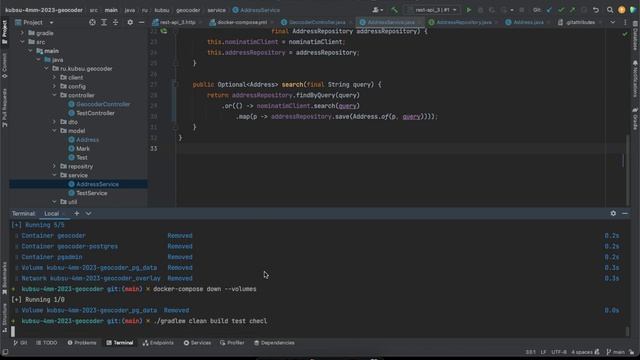The height and width of the screenshot is (360, 640).
Task: Hide the Terminal panel with minus icon
Action: point(625,213)
